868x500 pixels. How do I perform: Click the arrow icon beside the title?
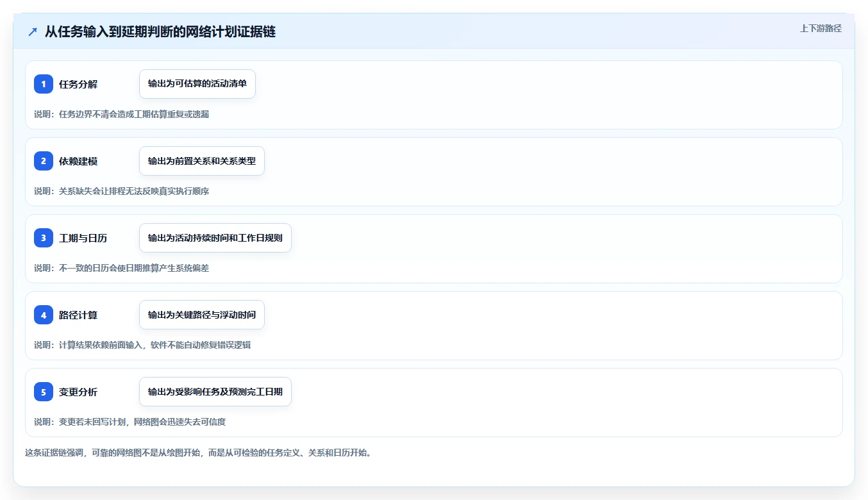coord(33,31)
